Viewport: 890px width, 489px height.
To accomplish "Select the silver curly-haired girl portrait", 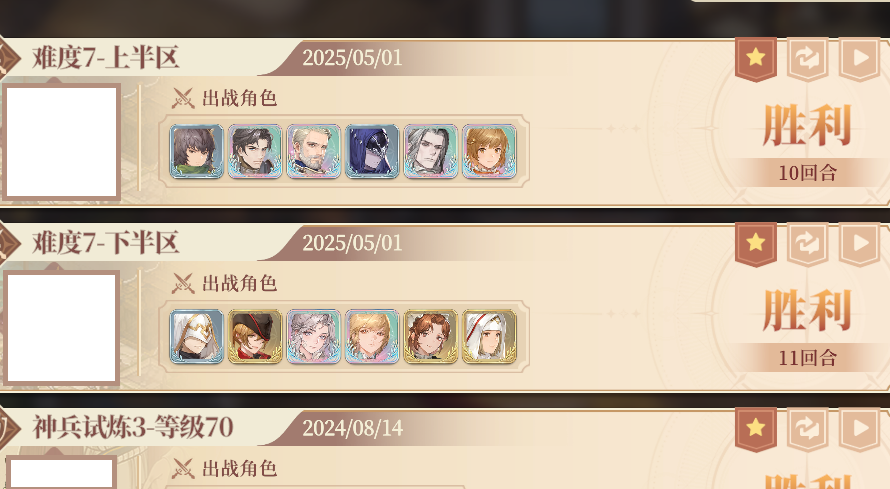I will (313, 336).
